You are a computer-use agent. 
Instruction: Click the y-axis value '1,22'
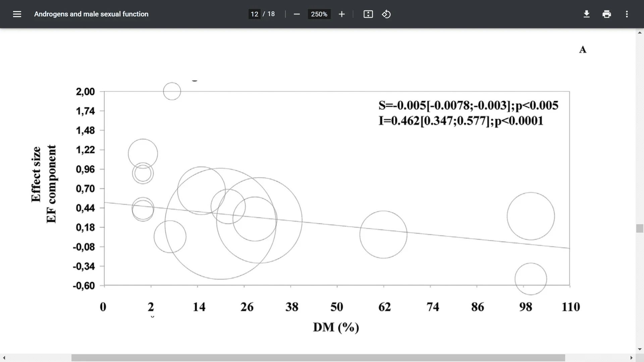85,150
